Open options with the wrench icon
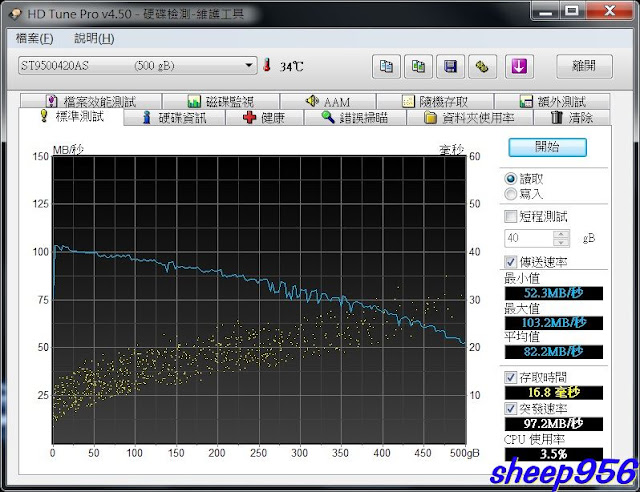This screenshot has width=640, height=492. point(482,66)
